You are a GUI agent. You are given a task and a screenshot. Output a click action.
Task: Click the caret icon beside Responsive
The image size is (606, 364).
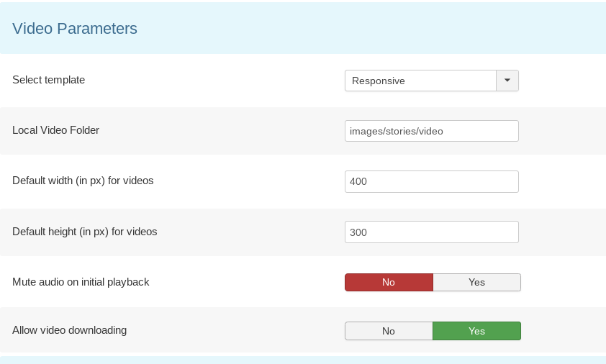[507, 81]
